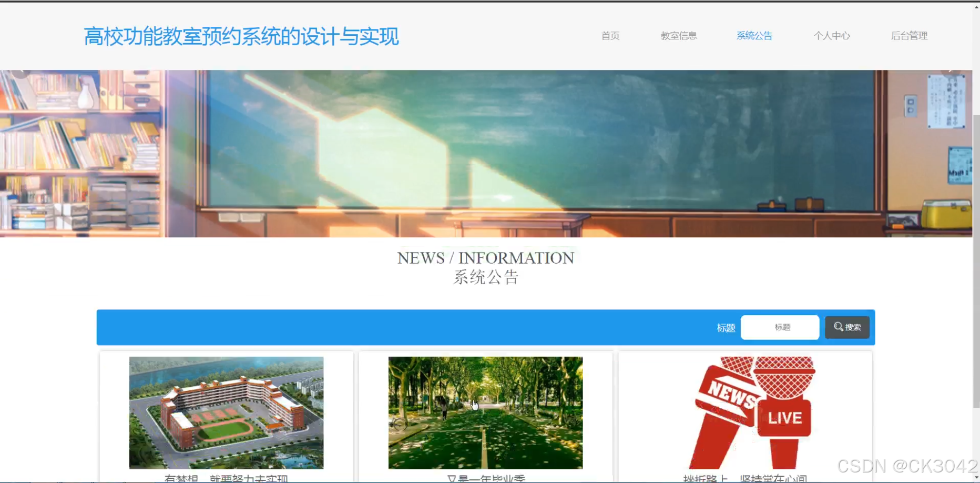Open the 个人中心 page
The width and height of the screenshot is (980, 483).
tap(832, 35)
